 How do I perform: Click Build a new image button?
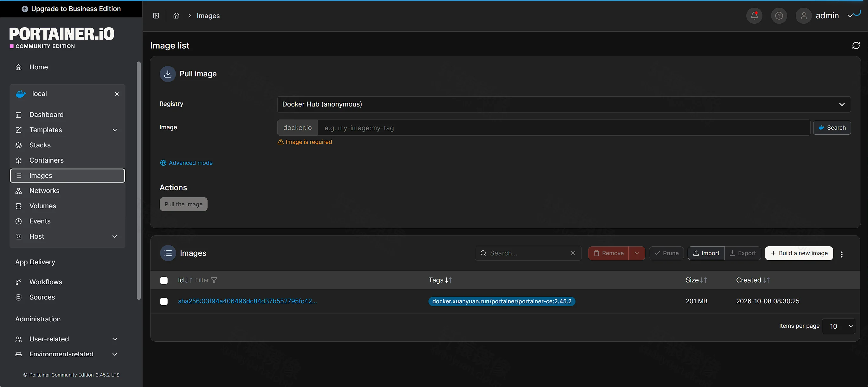[x=799, y=253]
